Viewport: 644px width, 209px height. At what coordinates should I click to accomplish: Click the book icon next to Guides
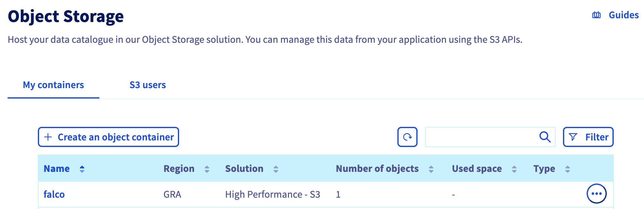click(597, 14)
